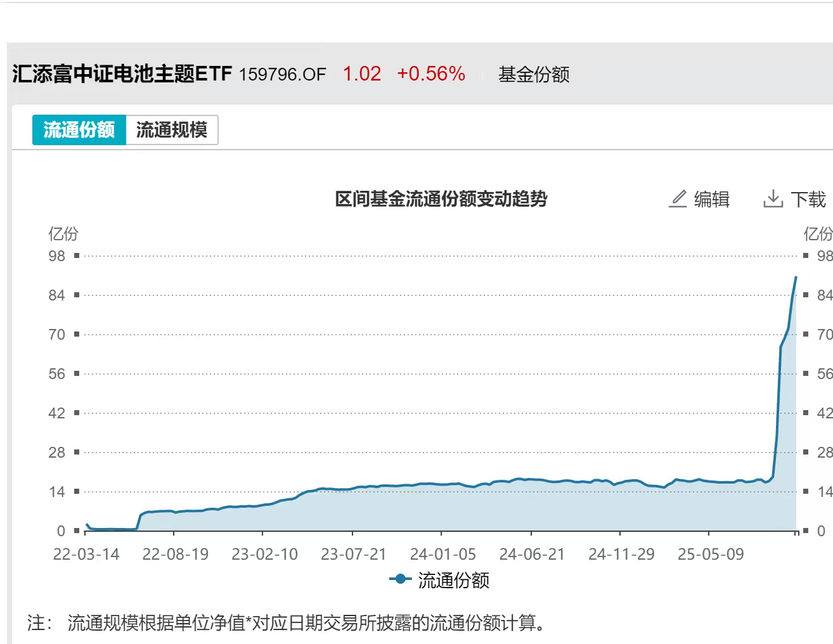
Task: Select the 流通份额 tab
Action: 79,130
